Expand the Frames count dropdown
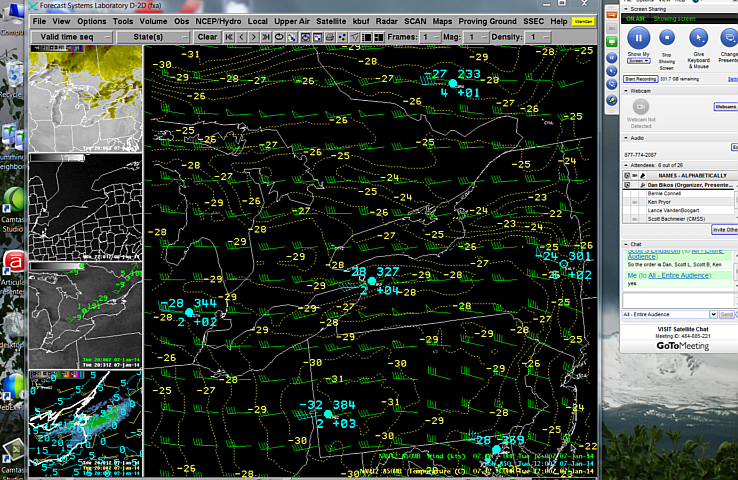Viewport: 738px width, 480px height. (432, 37)
